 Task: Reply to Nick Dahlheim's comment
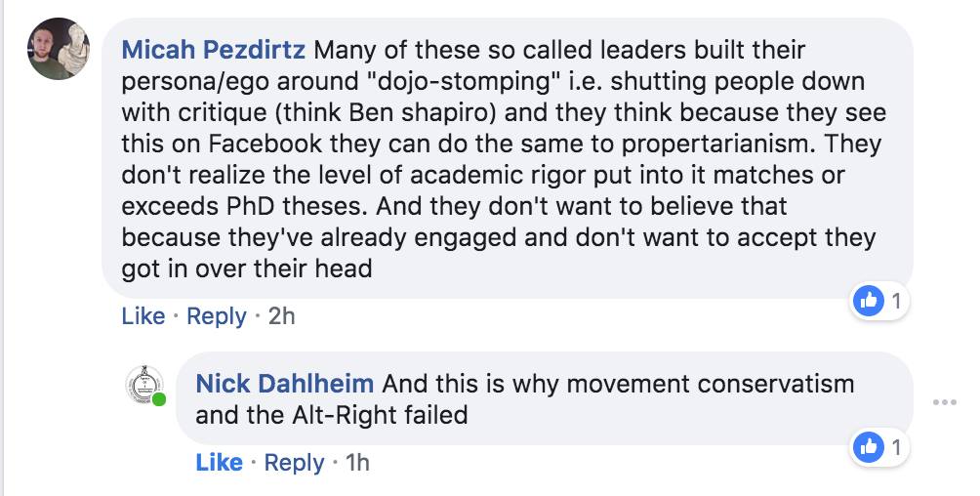coord(293,462)
